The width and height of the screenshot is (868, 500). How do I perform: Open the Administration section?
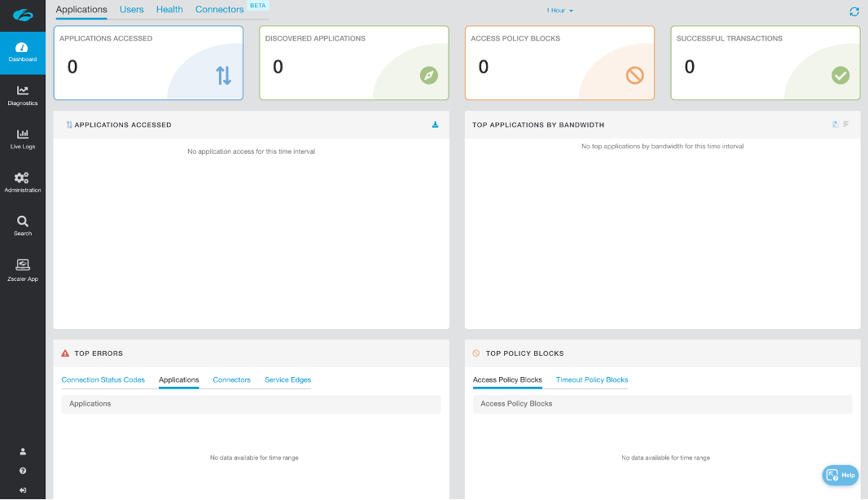point(22,180)
